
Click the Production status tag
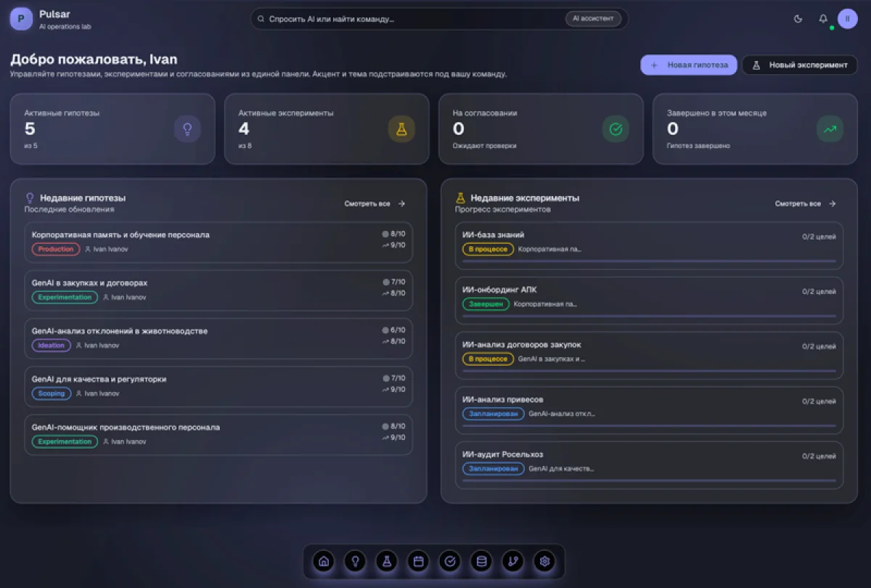[56, 249]
